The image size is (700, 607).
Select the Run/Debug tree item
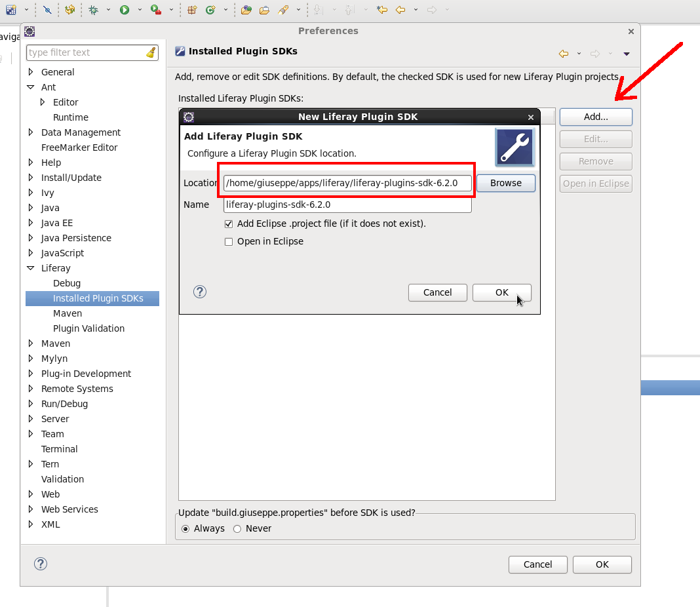pyautogui.click(x=65, y=404)
